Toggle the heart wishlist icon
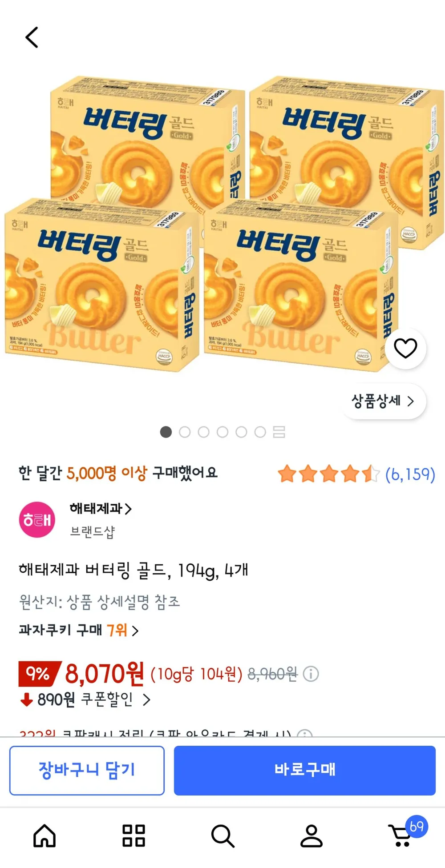Viewport: 445px width, 868px height. pos(405,348)
